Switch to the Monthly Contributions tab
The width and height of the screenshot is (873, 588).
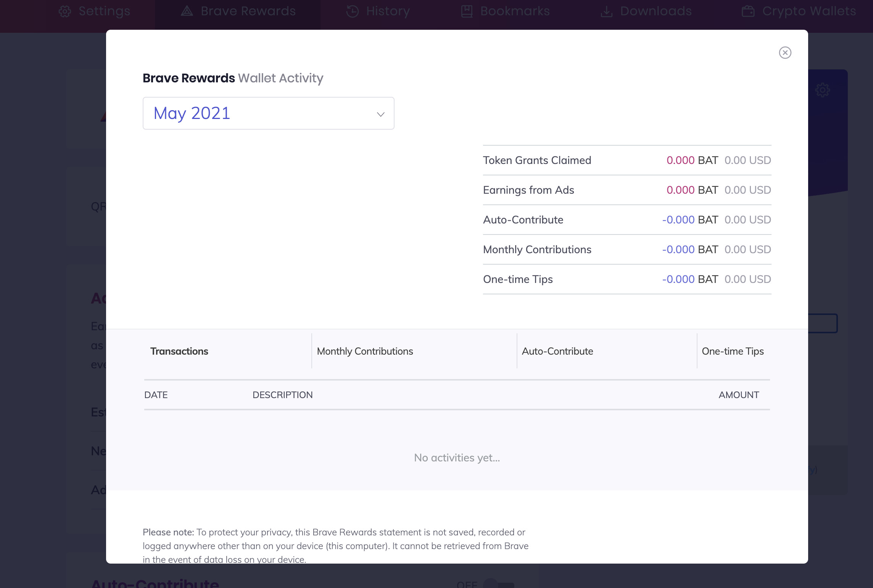coord(365,351)
